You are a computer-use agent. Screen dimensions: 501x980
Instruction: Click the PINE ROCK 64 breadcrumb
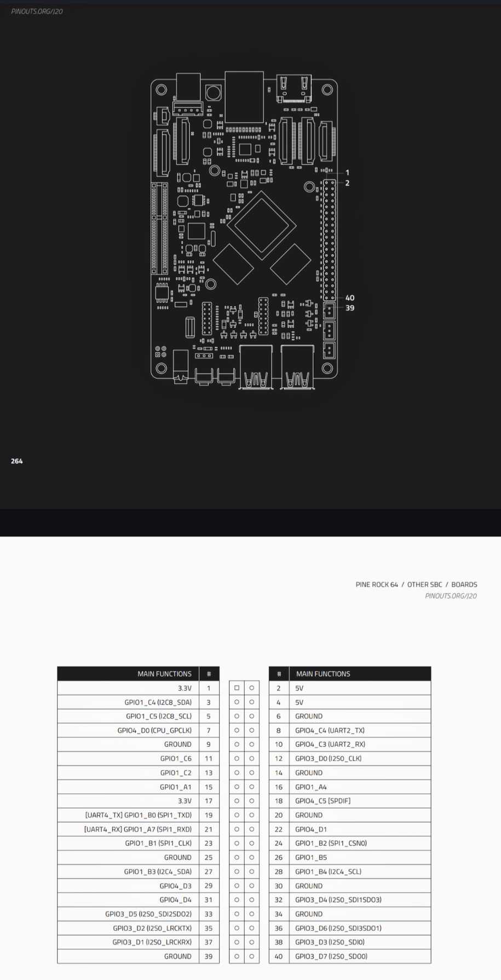coord(377,585)
